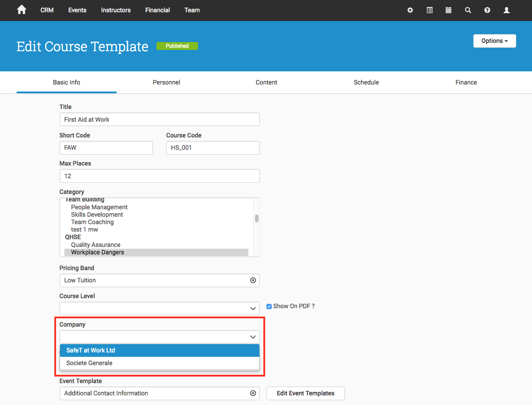Open the settings gear icon

(410, 10)
